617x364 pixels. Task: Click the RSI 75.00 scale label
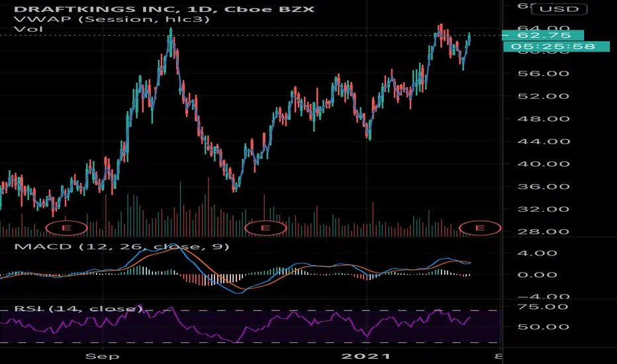[544, 306]
